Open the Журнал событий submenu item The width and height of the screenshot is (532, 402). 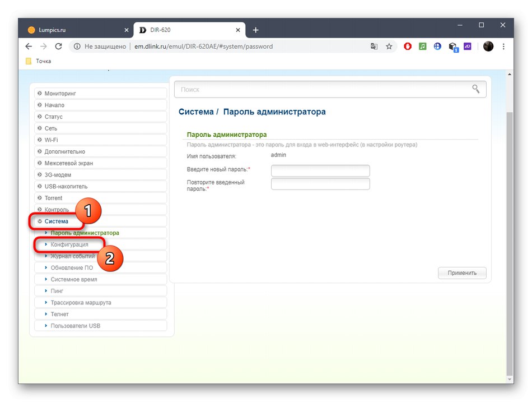click(100, 256)
